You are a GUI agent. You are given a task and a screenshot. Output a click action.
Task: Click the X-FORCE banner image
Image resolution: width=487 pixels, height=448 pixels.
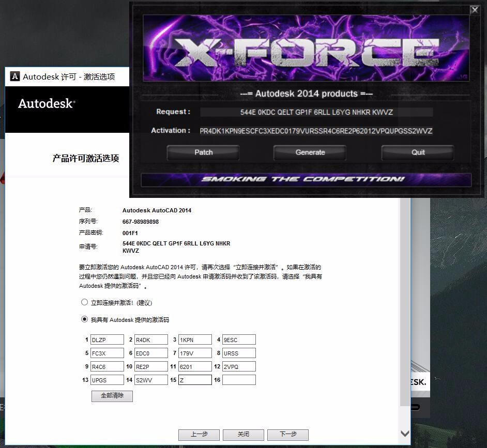(x=306, y=48)
